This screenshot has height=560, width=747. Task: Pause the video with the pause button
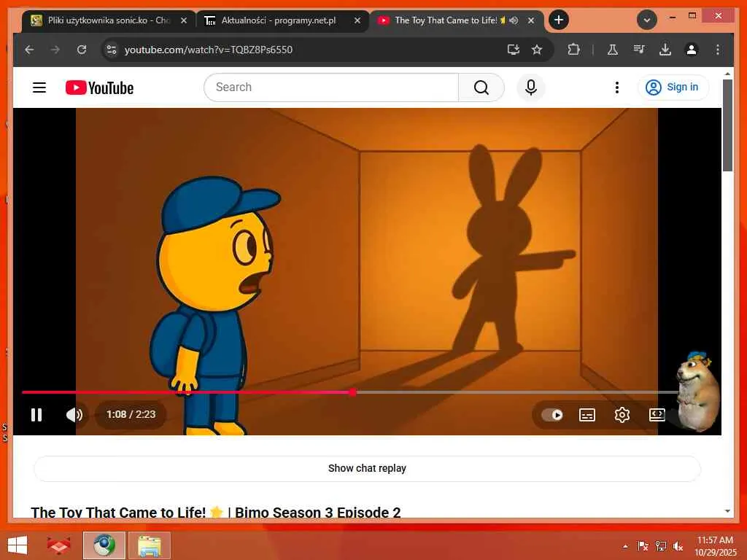(36, 415)
